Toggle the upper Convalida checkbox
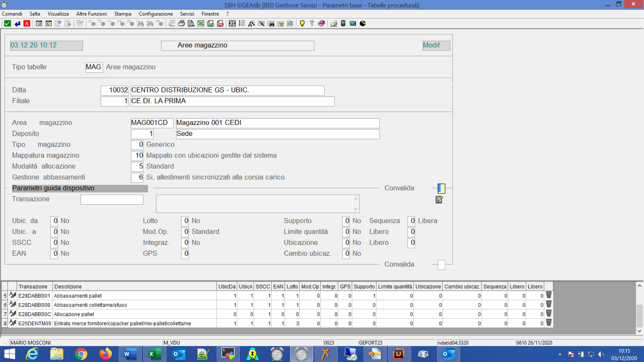Image resolution: width=644 pixels, height=362 pixels. click(441, 188)
